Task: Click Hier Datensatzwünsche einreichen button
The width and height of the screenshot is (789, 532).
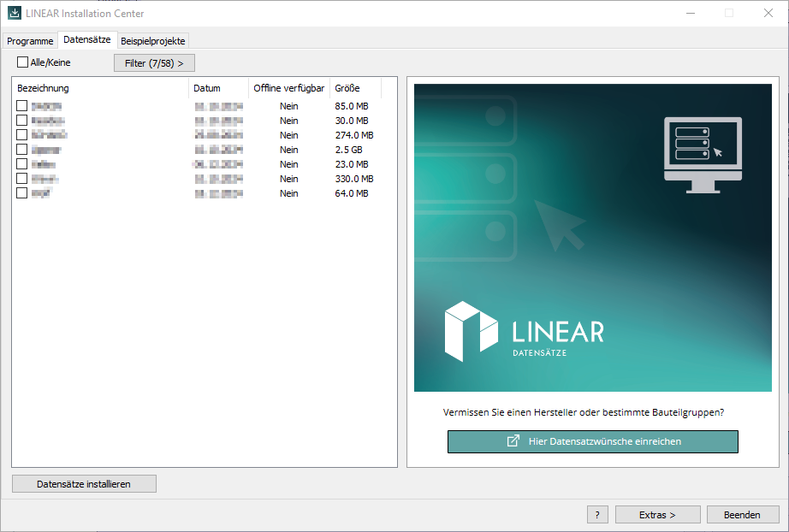Action: [593, 441]
